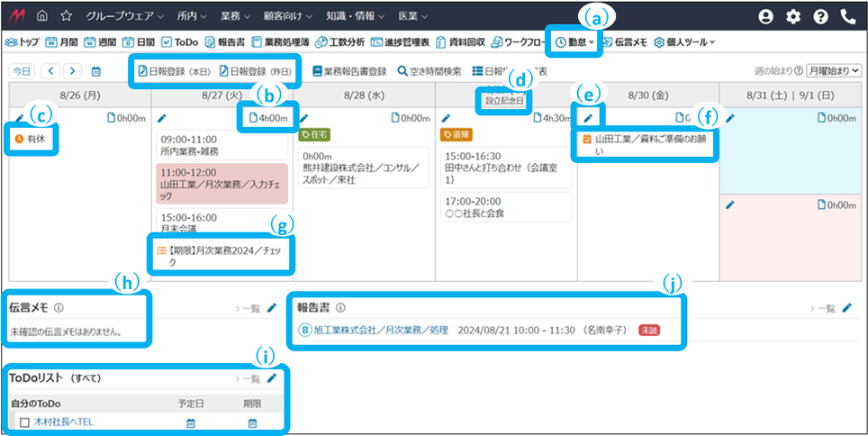The width and height of the screenshot is (868, 436).
Task: Open the calendar date picker icon
Action: pos(96,71)
